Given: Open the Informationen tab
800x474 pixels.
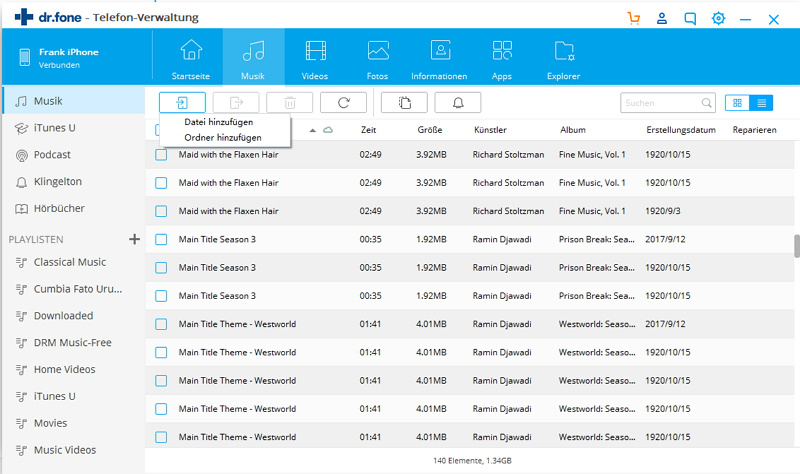Looking at the screenshot, I should tap(439, 60).
